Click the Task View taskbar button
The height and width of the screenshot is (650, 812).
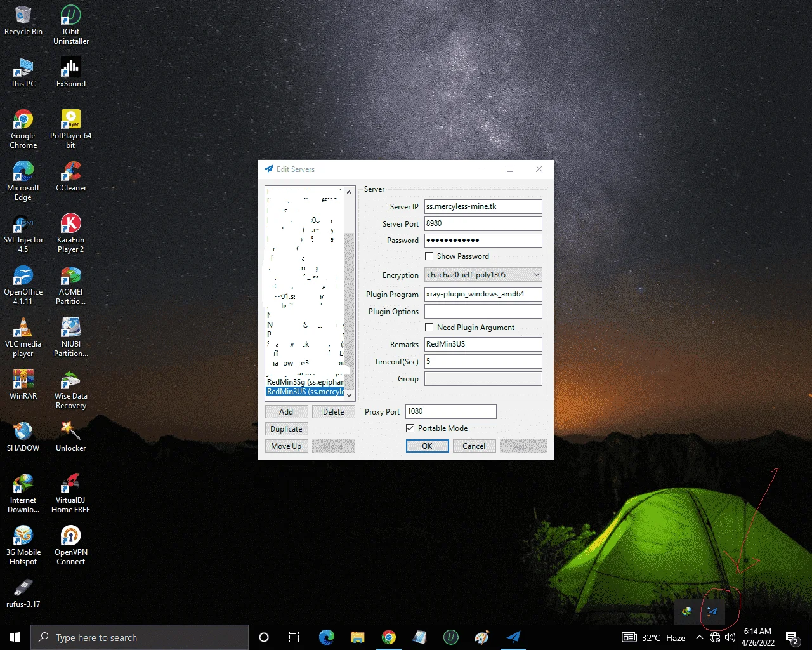(294, 637)
